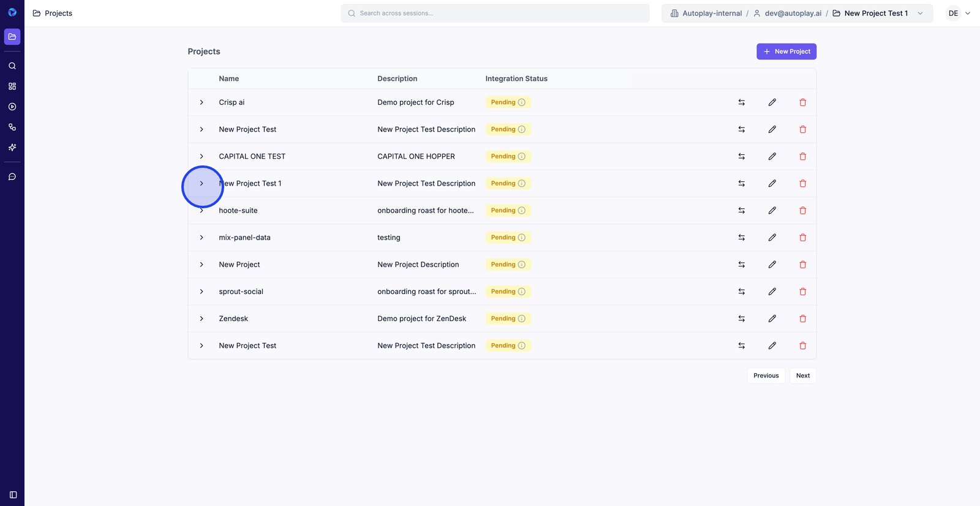Expand the mix-panel-data project row
Image resolution: width=980 pixels, height=506 pixels.
(202, 238)
